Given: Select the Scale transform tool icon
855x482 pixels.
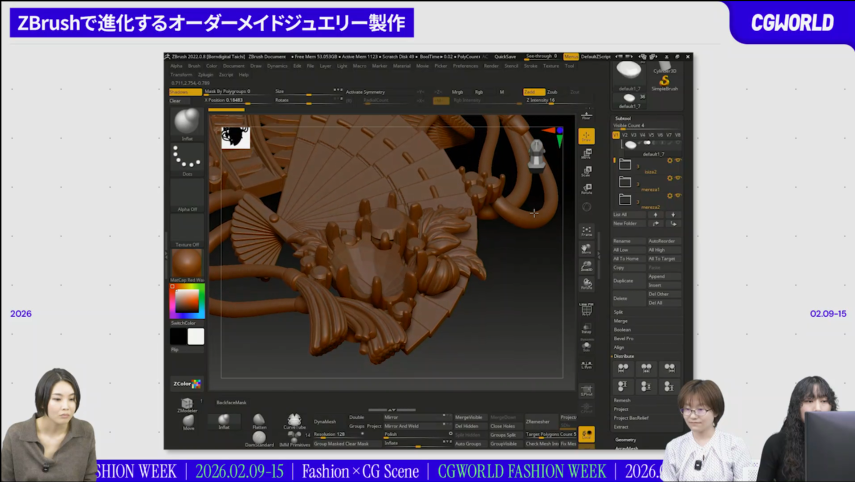Looking at the screenshot, I should 587,171.
